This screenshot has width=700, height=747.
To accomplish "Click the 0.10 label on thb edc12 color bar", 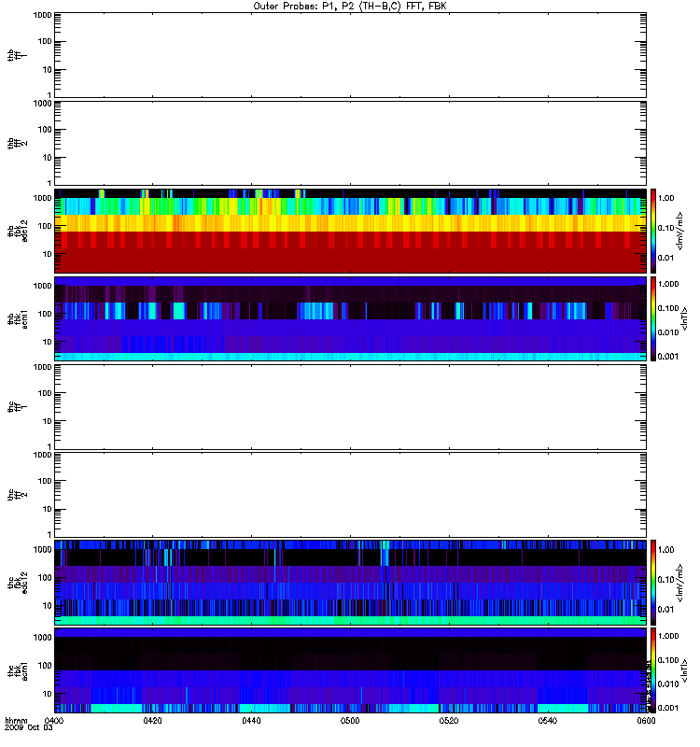I will [x=665, y=228].
